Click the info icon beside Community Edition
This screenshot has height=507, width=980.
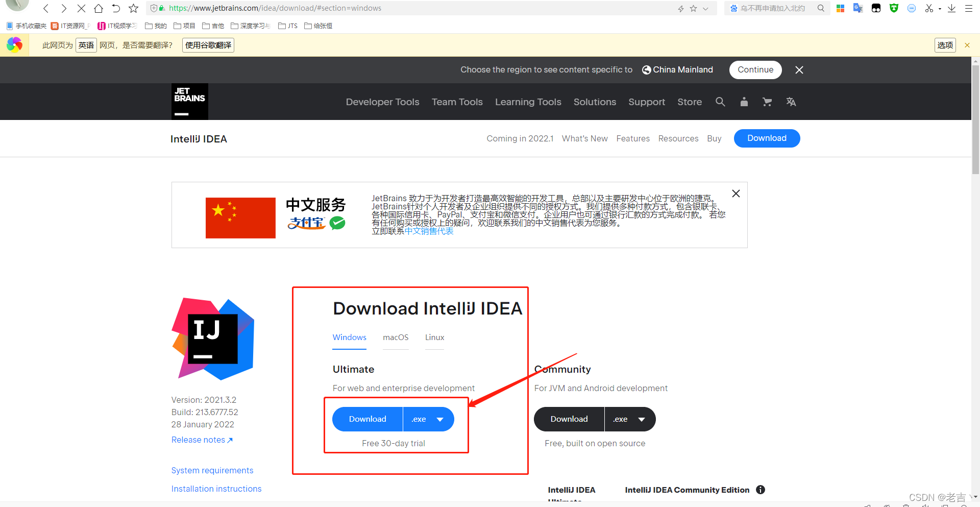click(761, 490)
